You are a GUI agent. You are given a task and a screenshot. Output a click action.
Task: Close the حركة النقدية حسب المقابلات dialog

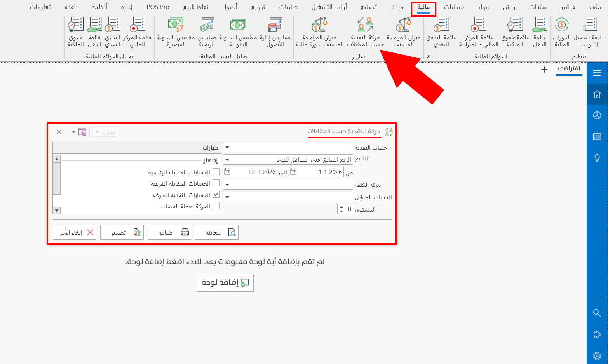(x=59, y=132)
